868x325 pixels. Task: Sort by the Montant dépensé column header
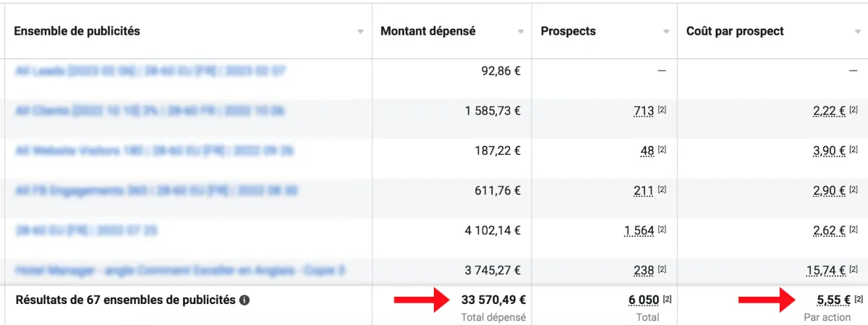click(428, 31)
